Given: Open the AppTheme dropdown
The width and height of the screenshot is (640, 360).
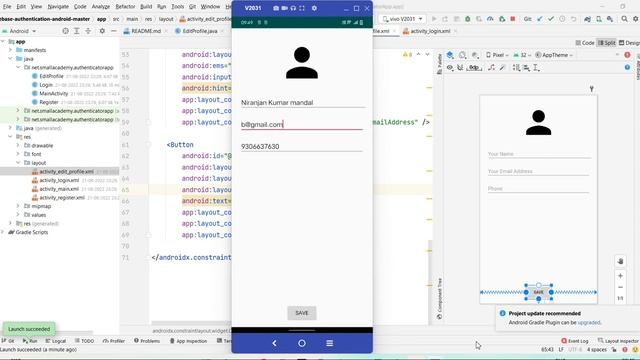Looking at the screenshot, I should [x=554, y=55].
